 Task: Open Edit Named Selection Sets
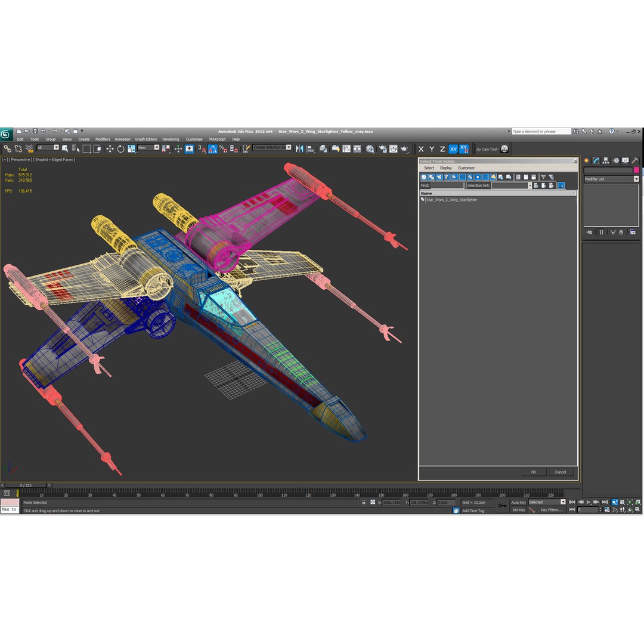click(246, 148)
